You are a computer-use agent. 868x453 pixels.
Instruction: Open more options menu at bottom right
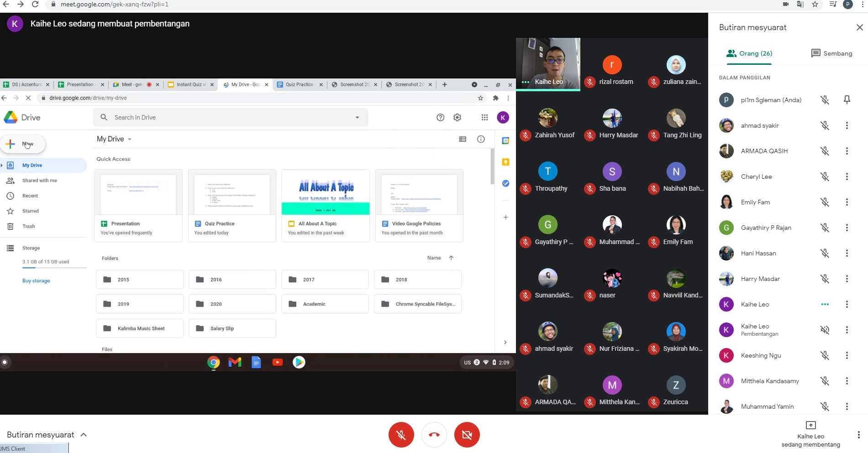pos(858,435)
